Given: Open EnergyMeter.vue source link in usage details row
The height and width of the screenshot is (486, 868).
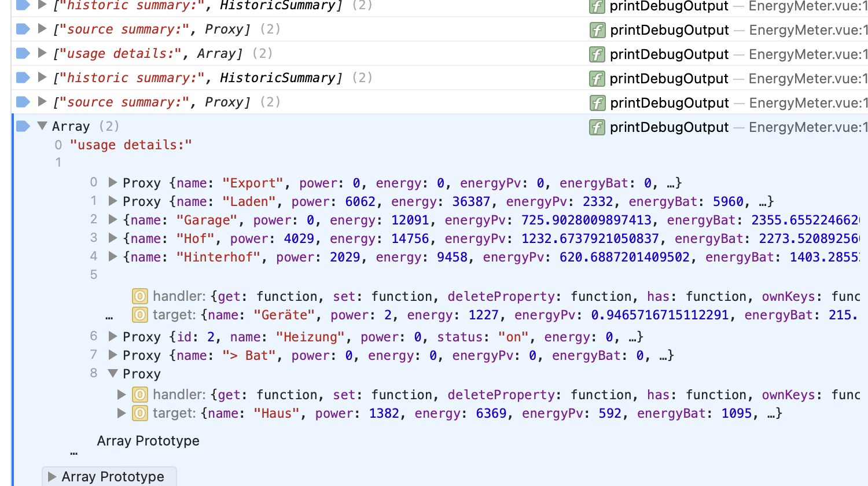Looking at the screenshot, I should tap(808, 54).
